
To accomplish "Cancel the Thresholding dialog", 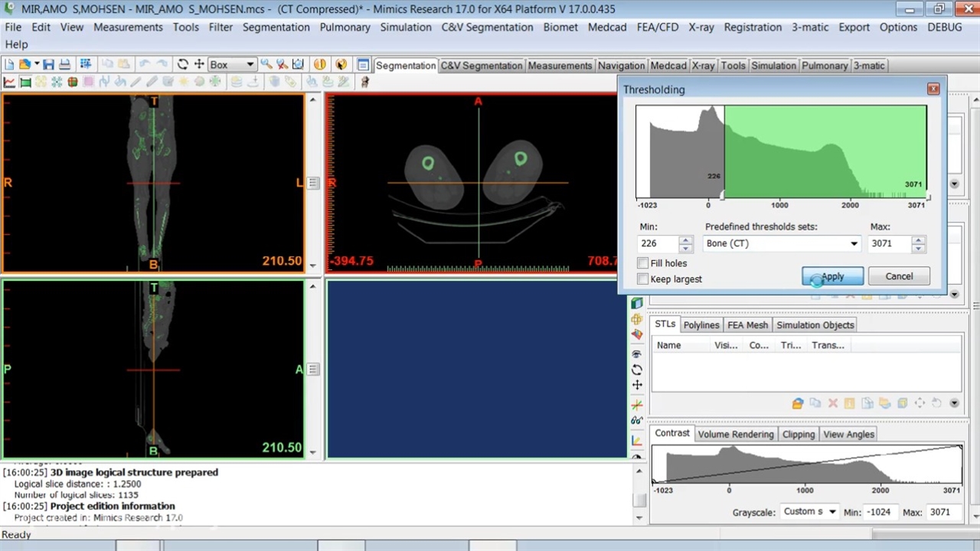I will tap(899, 276).
